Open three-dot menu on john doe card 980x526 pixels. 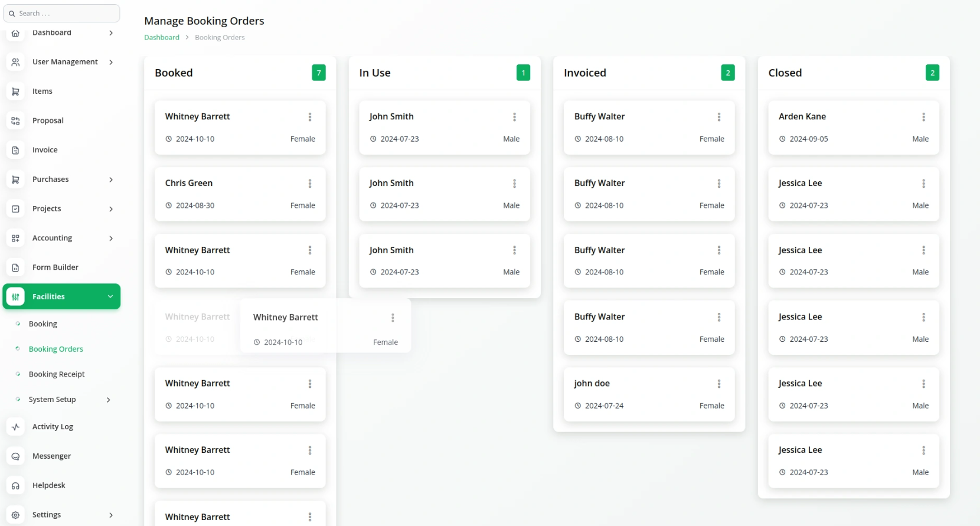tap(719, 384)
